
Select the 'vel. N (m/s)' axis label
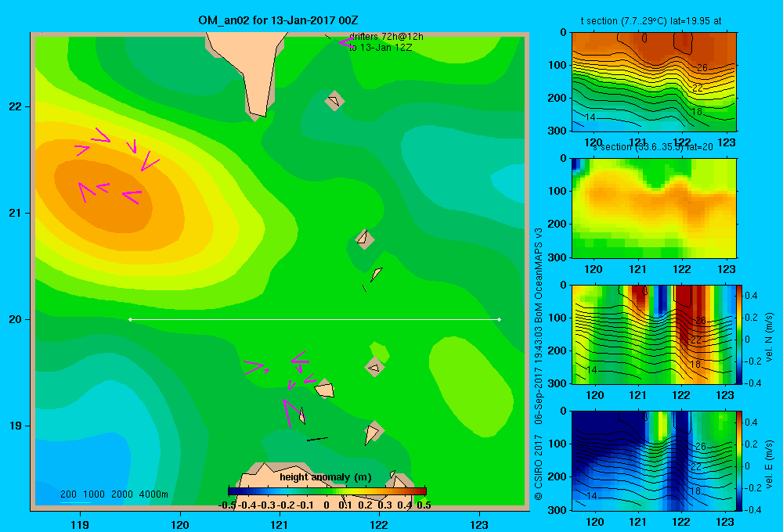point(769,337)
